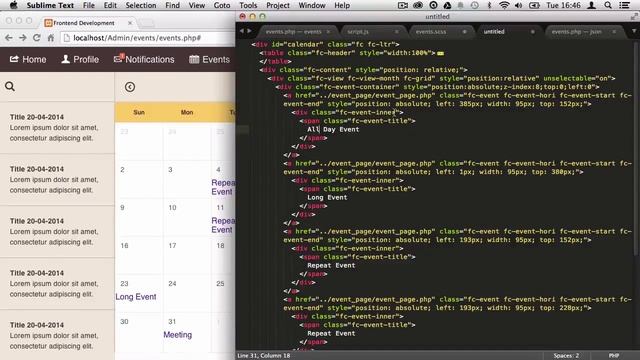The image size is (640, 360).
Task: Open the PHP syntax selector in status bar
Action: tap(614, 356)
